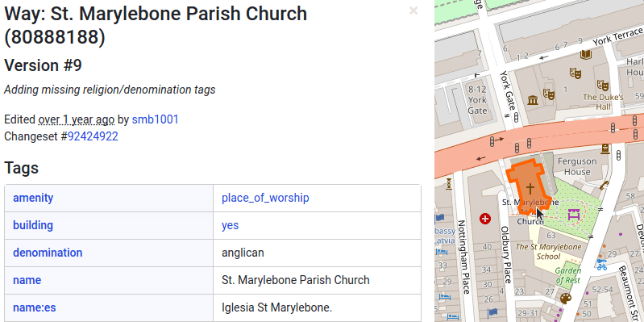Click the 'Embassy Latvia' map label
Screen dimensions: 644x322
pos(445,236)
